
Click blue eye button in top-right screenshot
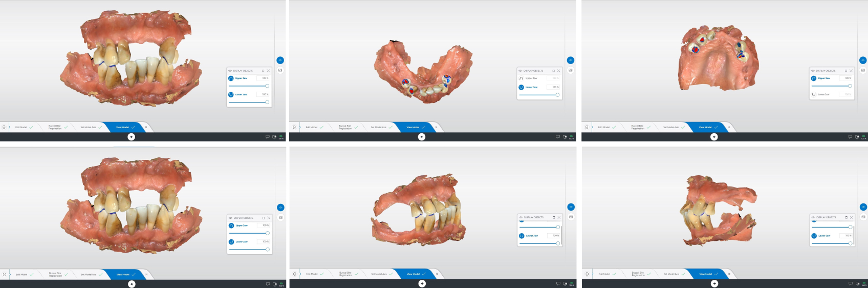(x=863, y=60)
